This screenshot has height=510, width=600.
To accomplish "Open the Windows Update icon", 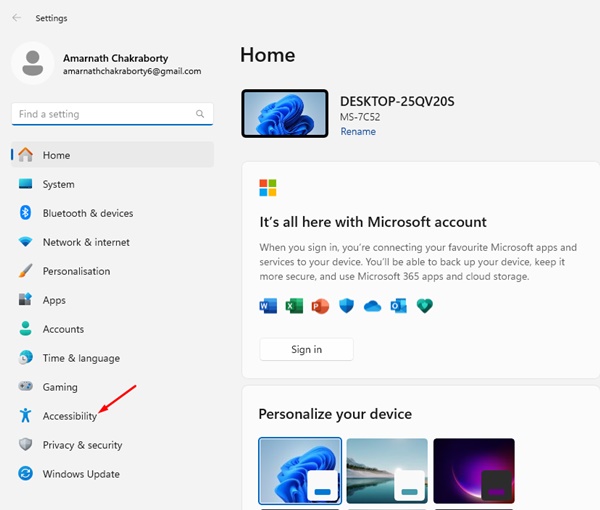I will coord(25,474).
